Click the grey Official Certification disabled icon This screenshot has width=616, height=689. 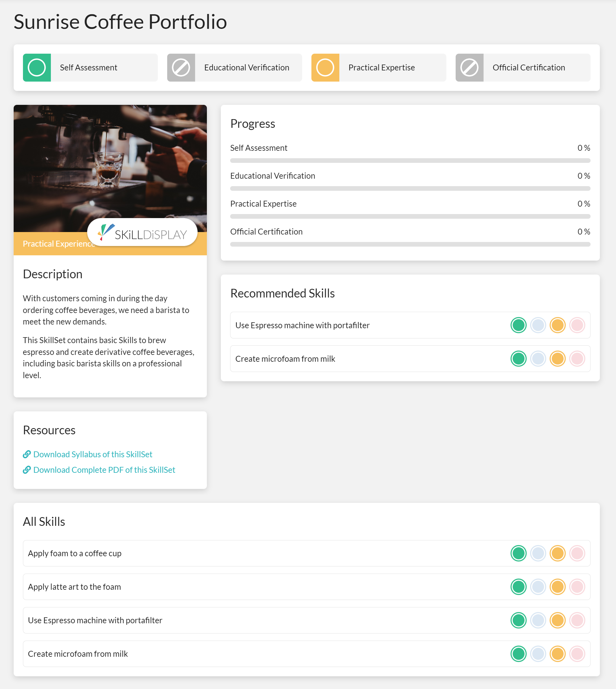click(x=470, y=67)
